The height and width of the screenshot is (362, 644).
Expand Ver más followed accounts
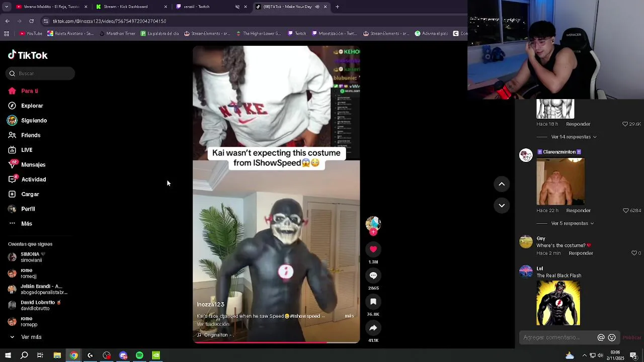[x=25, y=337]
